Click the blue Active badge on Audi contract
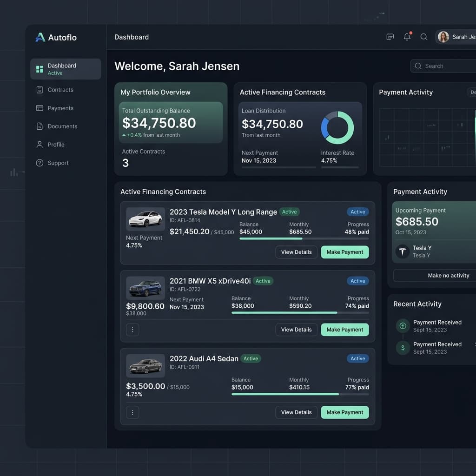This screenshot has height=476, width=476. tap(358, 358)
